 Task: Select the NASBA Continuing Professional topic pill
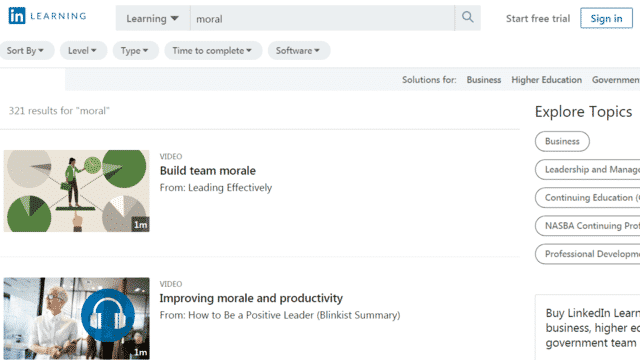point(588,226)
